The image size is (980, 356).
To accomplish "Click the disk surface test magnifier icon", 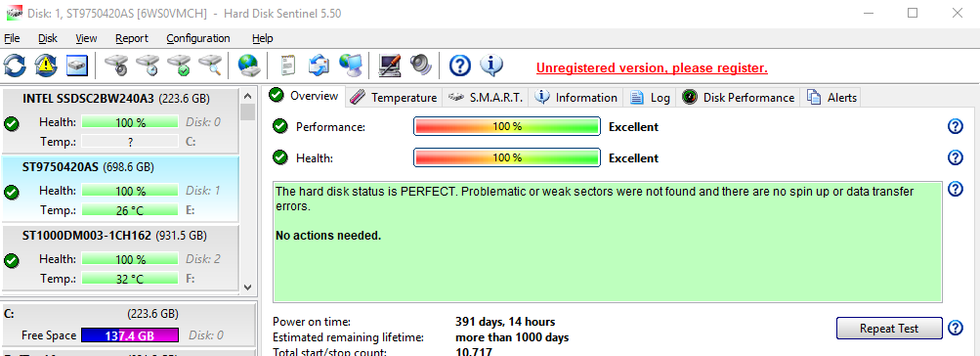I will point(211,66).
